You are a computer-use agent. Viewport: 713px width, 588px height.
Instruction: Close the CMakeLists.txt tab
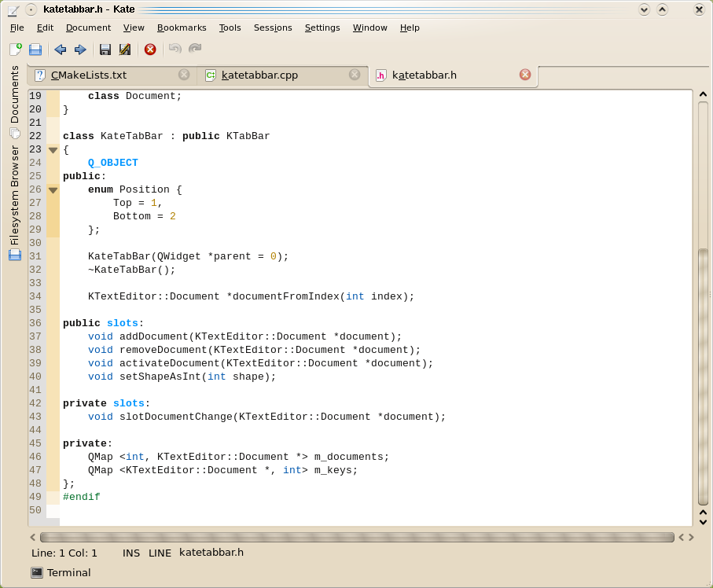click(184, 75)
